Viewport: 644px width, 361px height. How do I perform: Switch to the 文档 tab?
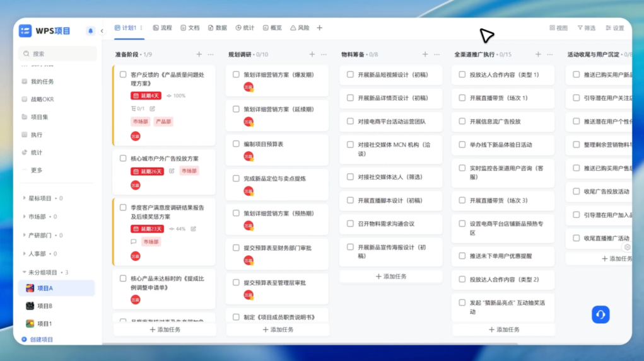pos(189,28)
